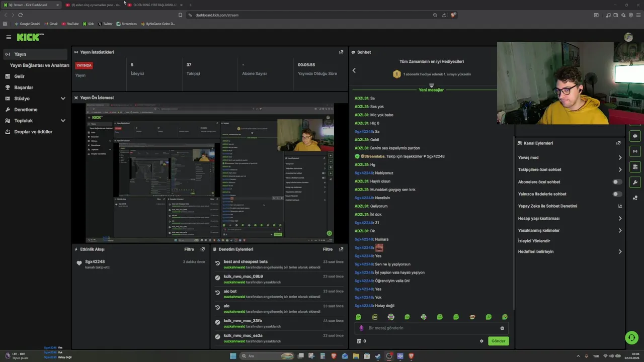This screenshot has width=644, height=362.
Task: Switch to the ELDEN RING YENİ BAŞLAYANLAR tab
Action: click(x=154, y=5)
